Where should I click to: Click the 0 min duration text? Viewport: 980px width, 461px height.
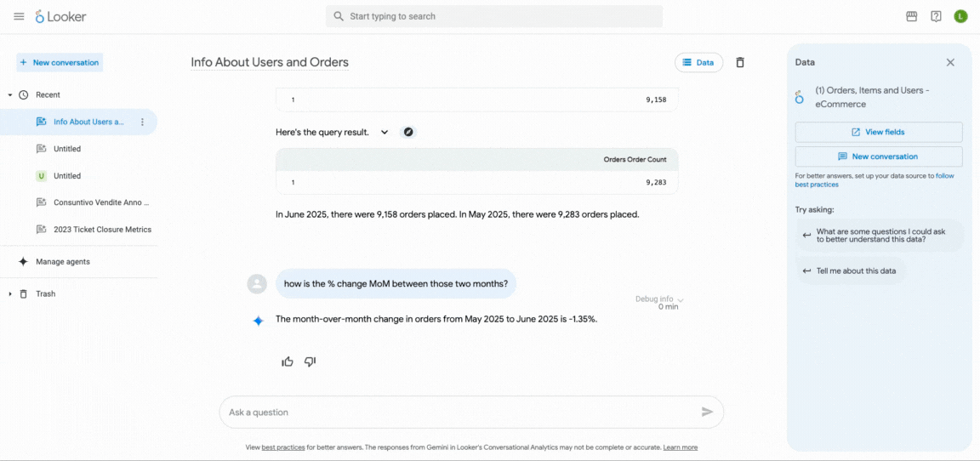coord(668,307)
